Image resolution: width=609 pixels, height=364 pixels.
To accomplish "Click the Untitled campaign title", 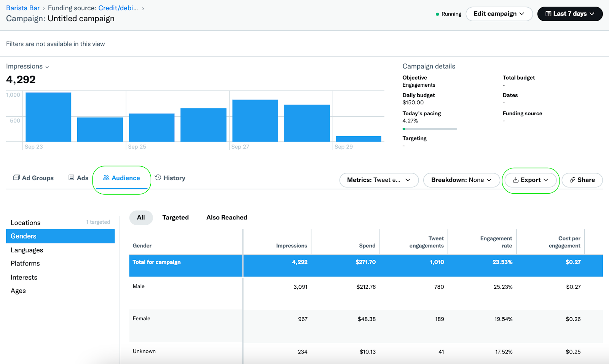I will (81, 19).
